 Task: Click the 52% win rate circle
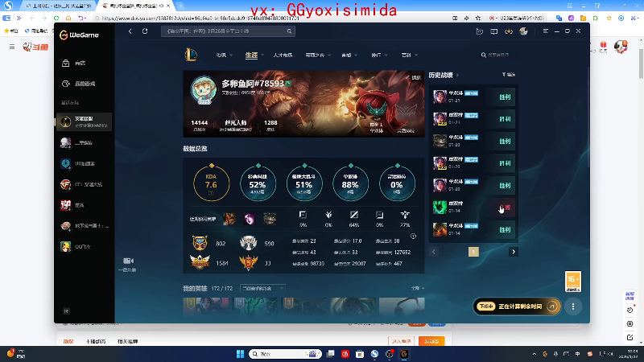pyautogui.click(x=258, y=183)
